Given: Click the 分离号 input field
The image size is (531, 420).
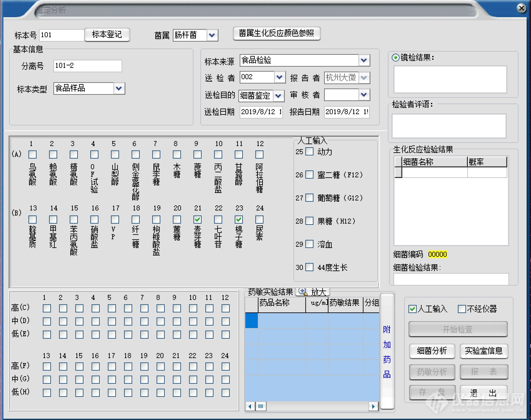Looking at the screenshot, I should click(88, 66).
